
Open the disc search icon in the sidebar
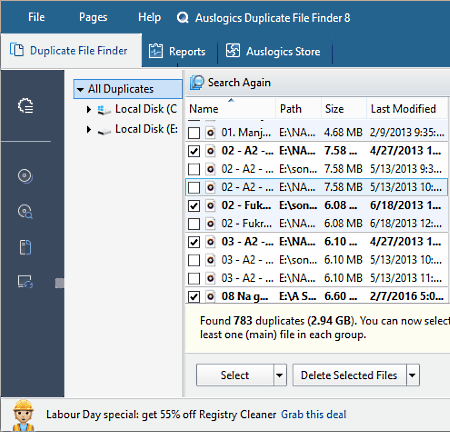25,211
